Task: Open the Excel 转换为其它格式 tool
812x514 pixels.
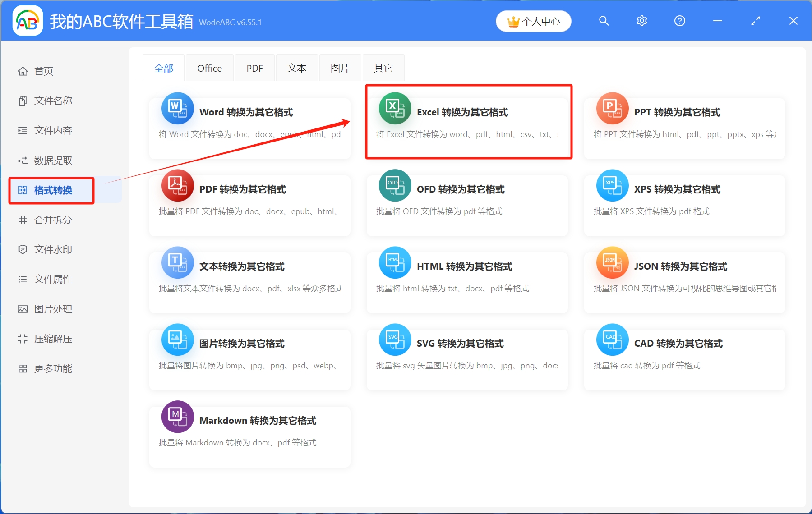Action: [x=468, y=122]
